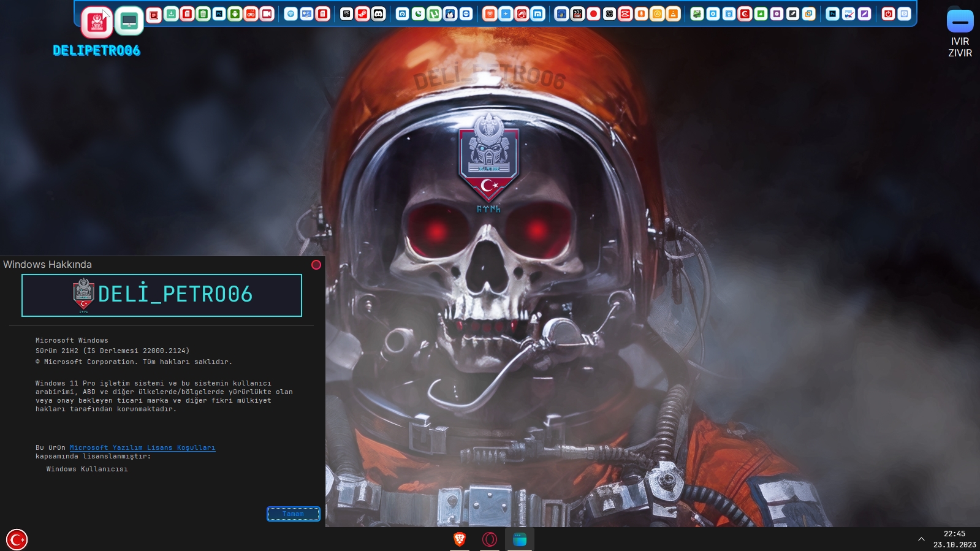Screen dimensions: 980x551
Task: Launch VLC media player cone icon
Action: pyautogui.click(x=673, y=13)
